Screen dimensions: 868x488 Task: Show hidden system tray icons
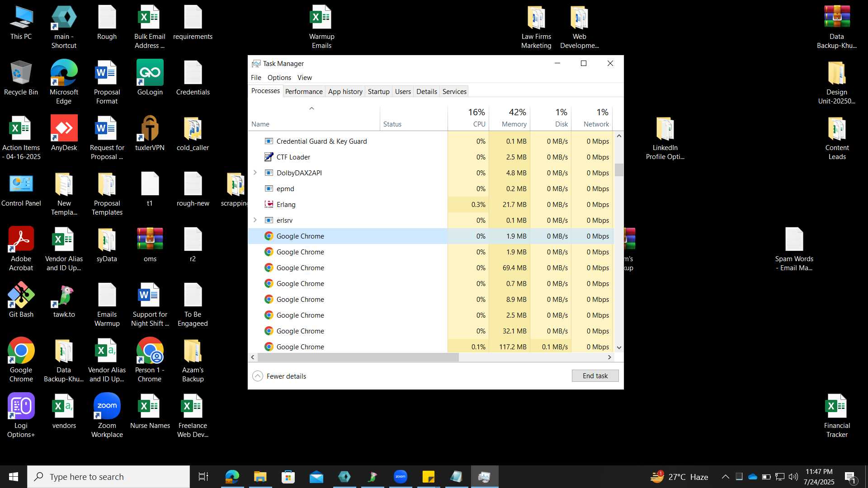(x=725, y=477)
